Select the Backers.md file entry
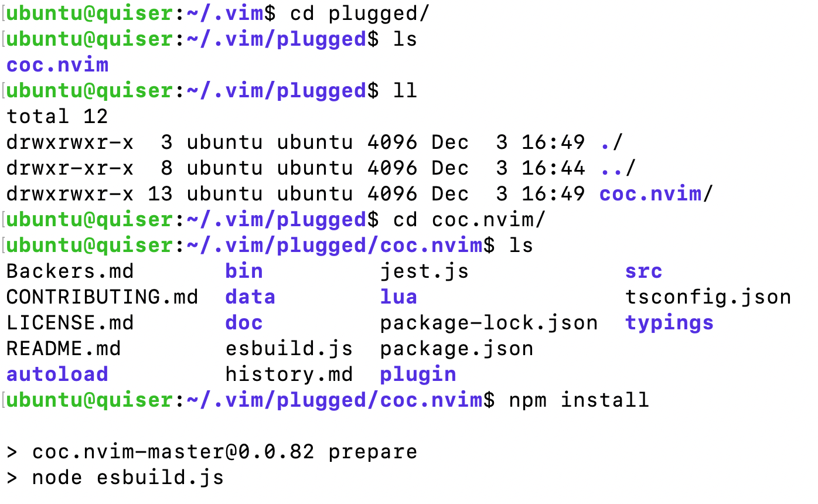The height and width of the screenshot is (504, 818). click(x=70, y=271)
